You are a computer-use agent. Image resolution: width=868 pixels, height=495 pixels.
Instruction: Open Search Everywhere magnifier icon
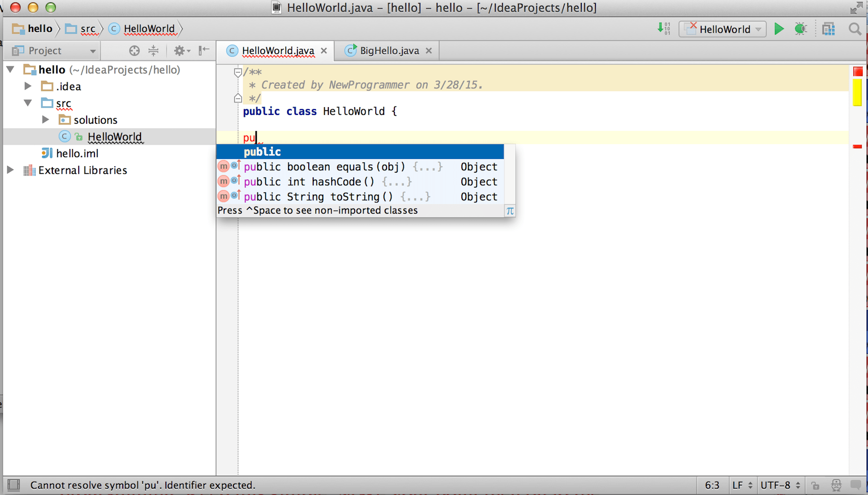pos(855,29)
